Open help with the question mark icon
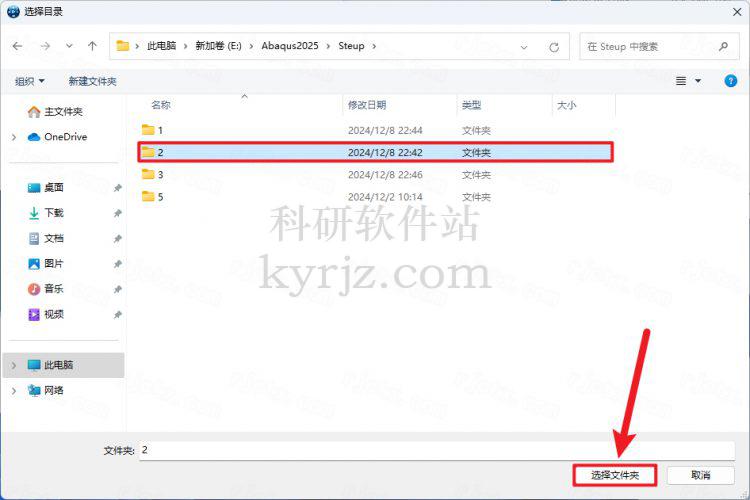750x500 pixels. [730, 81]
